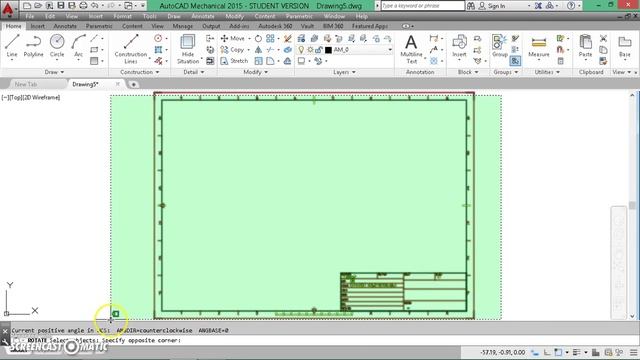
Task: Toggle lineweight display in status bar
Action: [576, 352]
